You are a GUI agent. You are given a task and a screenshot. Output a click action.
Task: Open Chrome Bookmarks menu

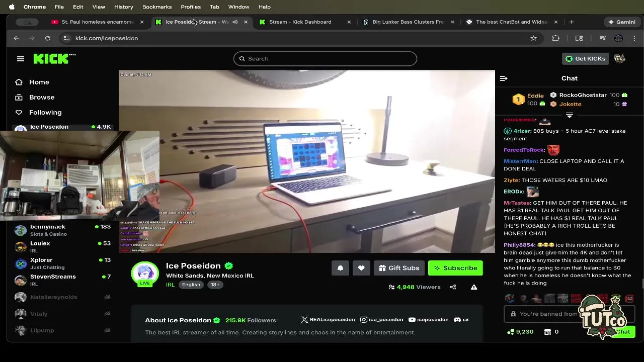tap(157, 7)
